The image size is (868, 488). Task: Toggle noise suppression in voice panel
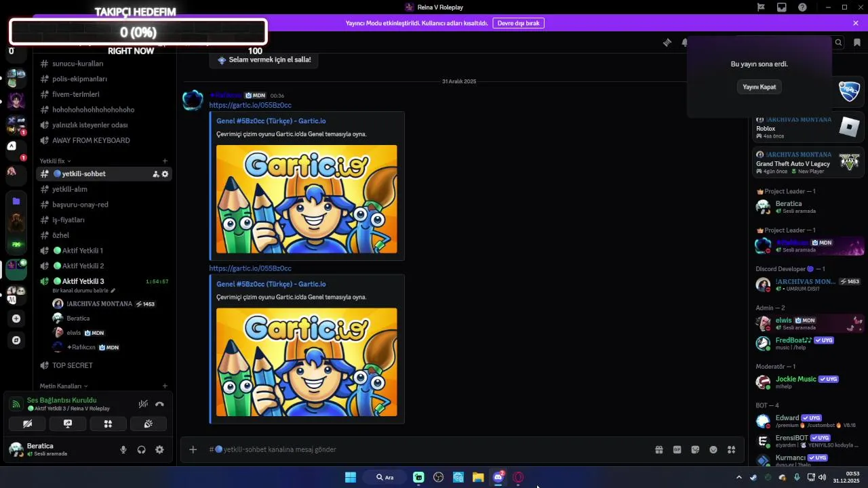click(x=143, y=404)
